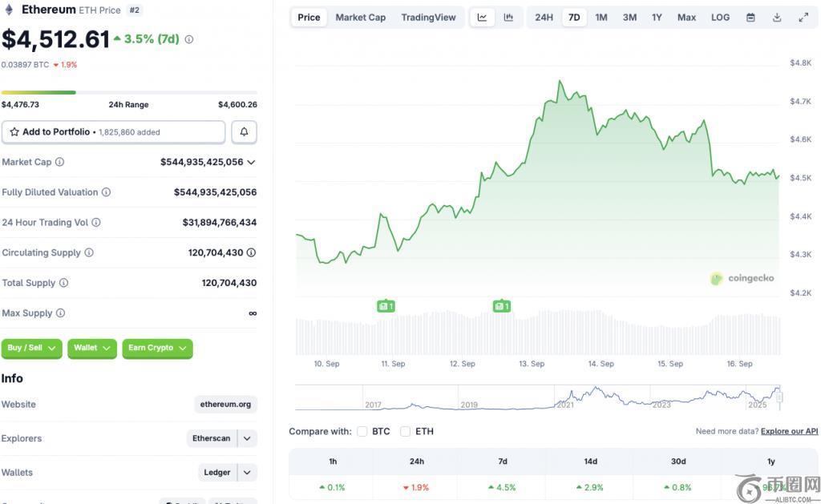821x504 pixels.
Task: Click the Circulating Supply info icon
Action: click(89, 252)
